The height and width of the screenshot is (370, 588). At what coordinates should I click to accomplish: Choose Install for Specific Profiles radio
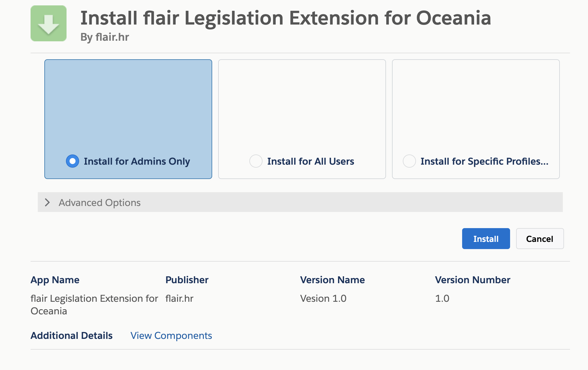(409, 161)
